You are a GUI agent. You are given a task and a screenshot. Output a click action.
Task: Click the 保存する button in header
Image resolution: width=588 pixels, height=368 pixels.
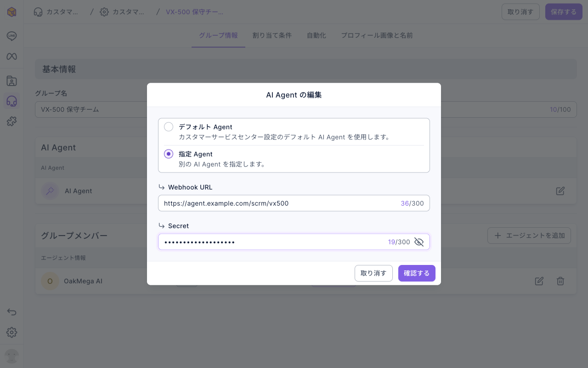(x=564, y=12)
